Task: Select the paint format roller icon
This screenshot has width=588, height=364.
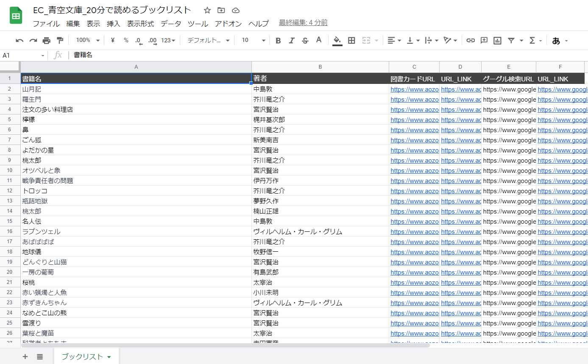Action: pos(60,40)
